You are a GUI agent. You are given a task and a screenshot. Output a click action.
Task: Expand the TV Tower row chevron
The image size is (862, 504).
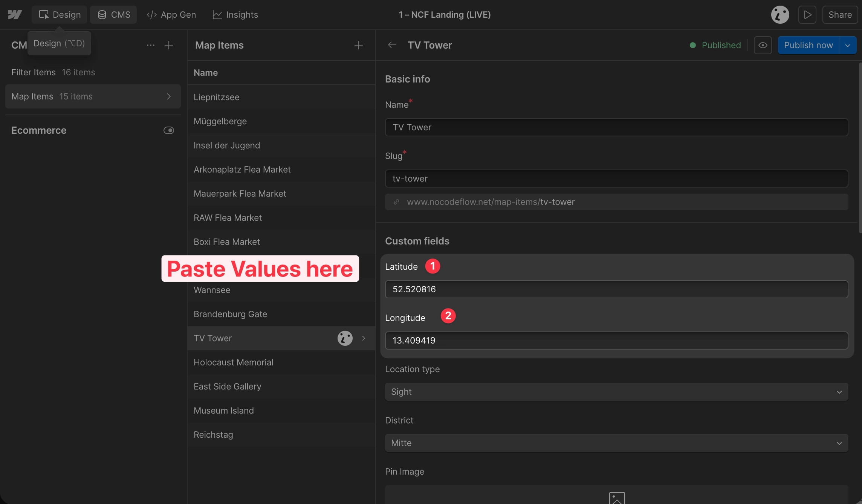(x=364, y=338)
